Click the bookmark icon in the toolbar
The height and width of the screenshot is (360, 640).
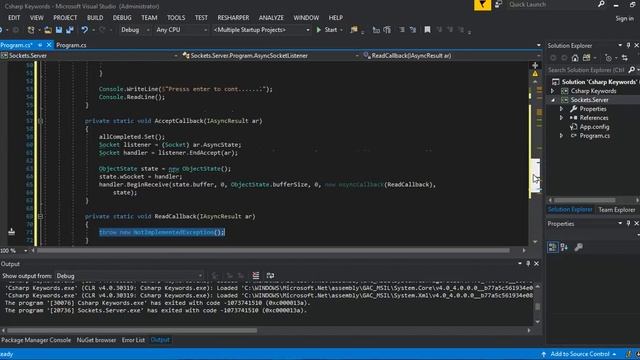[427, 30]
